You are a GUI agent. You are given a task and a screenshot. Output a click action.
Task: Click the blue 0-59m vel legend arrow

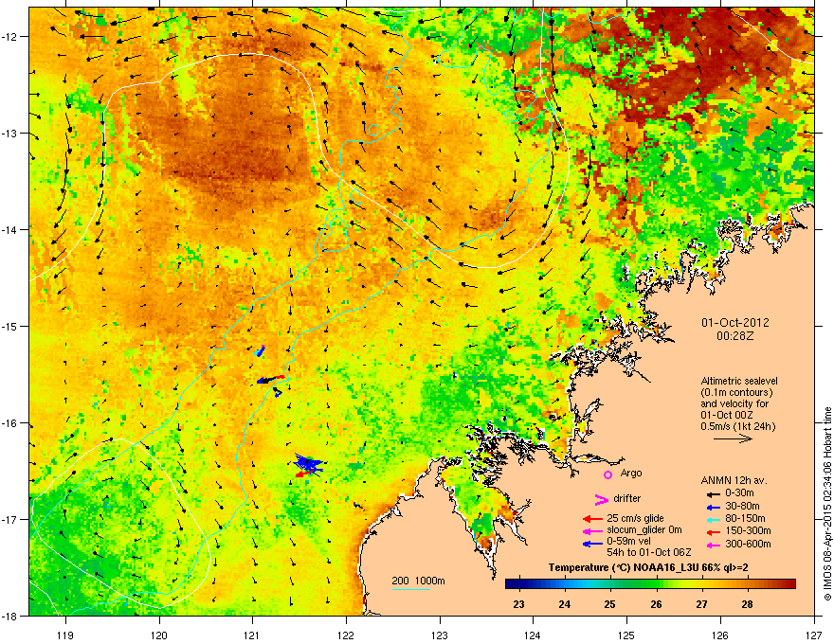(x=593, y=544)
